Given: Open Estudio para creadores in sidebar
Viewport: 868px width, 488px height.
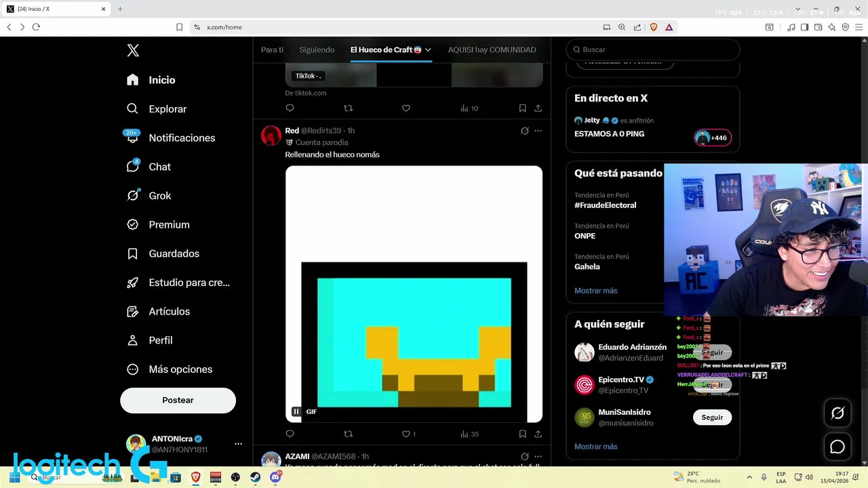Looking at the screenshot, I should click(178, 283).
